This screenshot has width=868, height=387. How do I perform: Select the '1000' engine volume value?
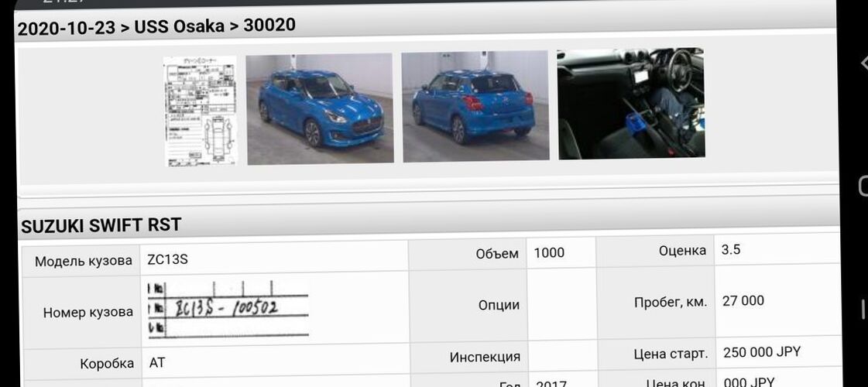click(x=549, y=253)
